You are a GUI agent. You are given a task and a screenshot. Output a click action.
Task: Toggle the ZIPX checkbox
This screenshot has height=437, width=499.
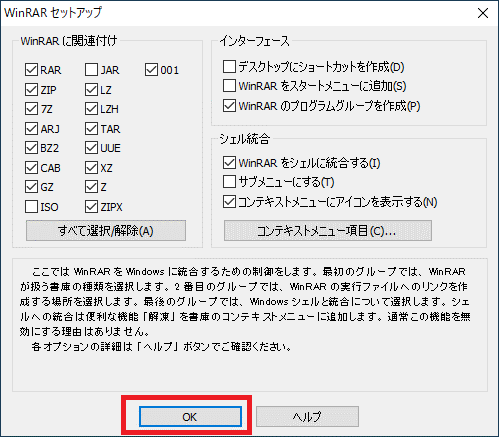(91, 207)
